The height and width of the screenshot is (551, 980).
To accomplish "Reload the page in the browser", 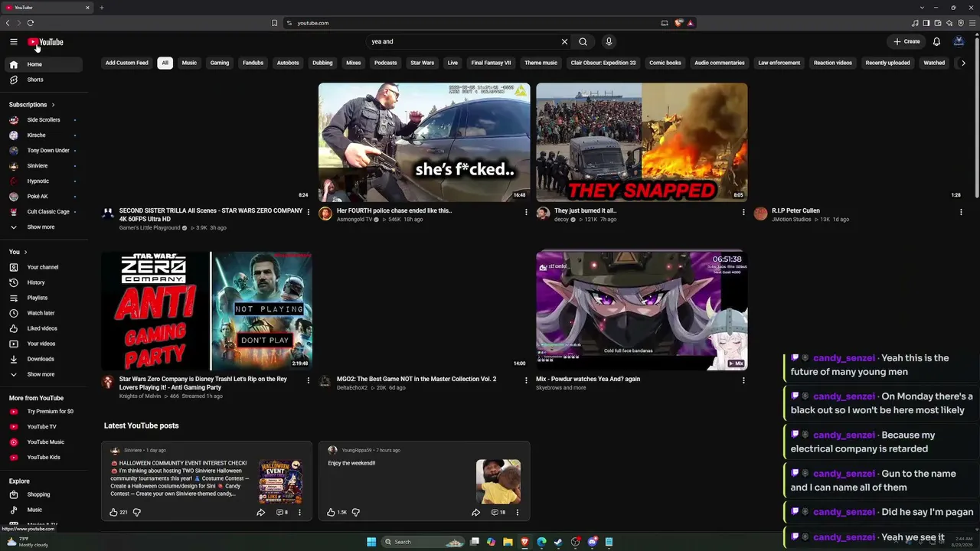I will 31,23.
